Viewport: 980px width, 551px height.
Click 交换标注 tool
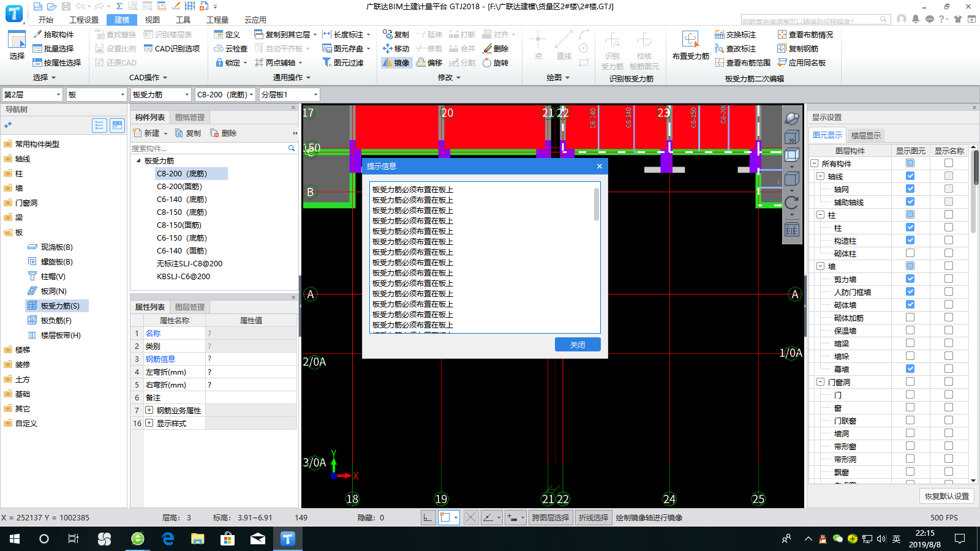click(735, 34)
